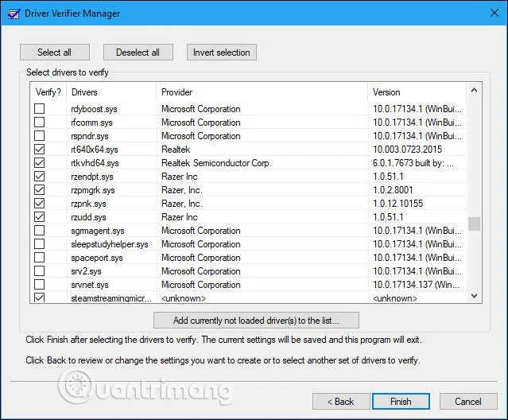Select the rt640x64.sys driver name

(x=95, y=150)
